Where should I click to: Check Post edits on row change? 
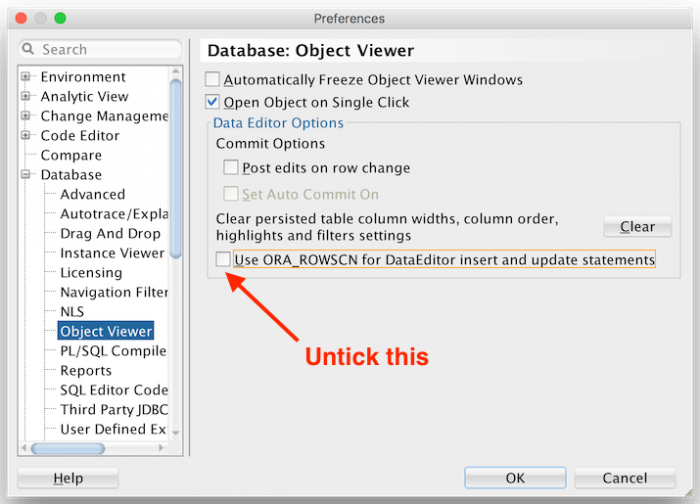pyautogui.click(x=231, y=168)
